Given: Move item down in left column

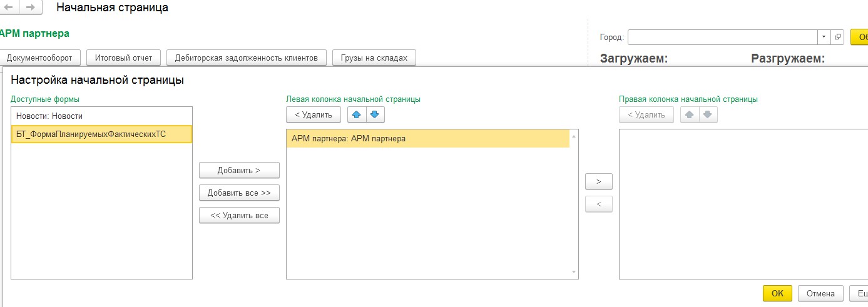Looking at the screenshot, I should coord(375,114).
